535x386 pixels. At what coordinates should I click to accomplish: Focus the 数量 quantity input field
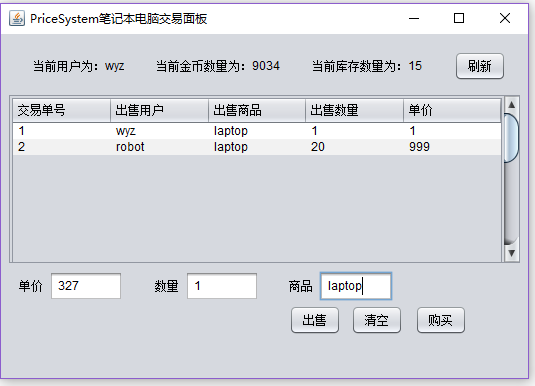click(222, 286)
